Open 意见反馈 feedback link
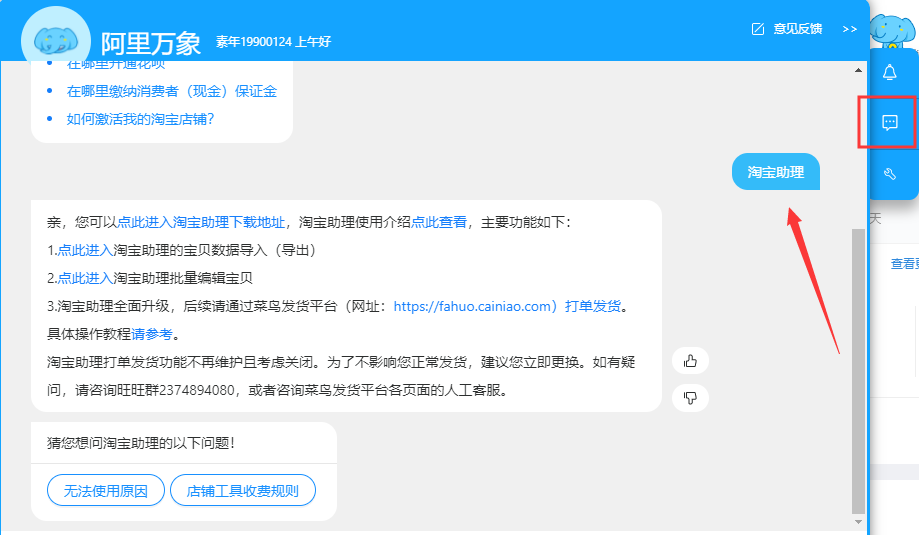The image size is (919, 535). point(798,29)
